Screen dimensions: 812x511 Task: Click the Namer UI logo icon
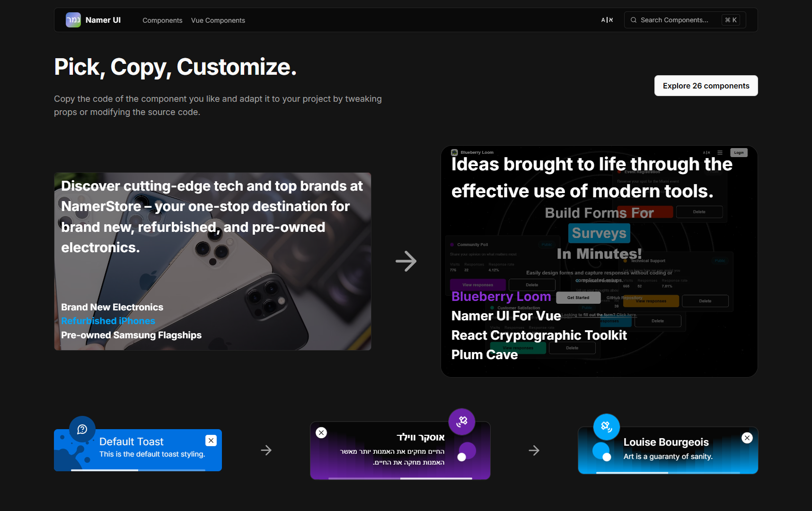click(73, 20)
